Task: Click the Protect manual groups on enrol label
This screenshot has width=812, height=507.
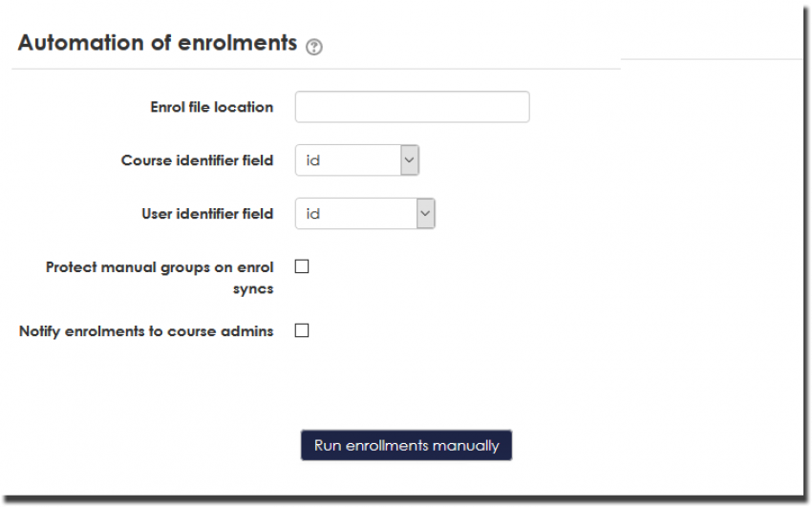Action: 160,267
